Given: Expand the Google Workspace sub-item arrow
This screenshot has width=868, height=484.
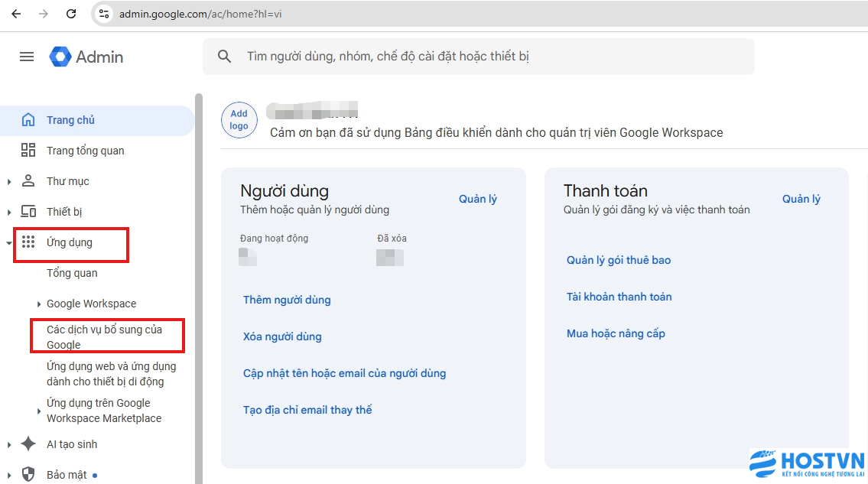Looking at the screenshot, I should click(39, 304).
